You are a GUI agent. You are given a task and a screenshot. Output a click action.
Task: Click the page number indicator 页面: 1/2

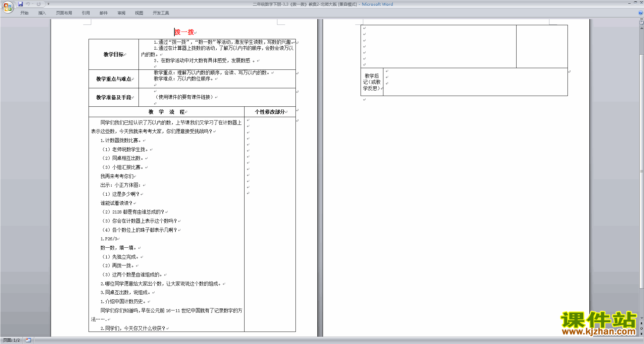(11, 340)
